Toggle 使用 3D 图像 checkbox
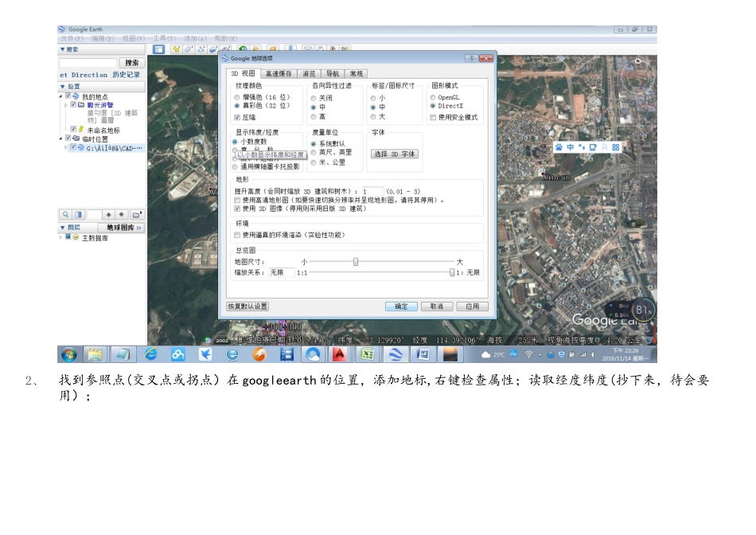756x535 pixels. (x=237, y=209)
